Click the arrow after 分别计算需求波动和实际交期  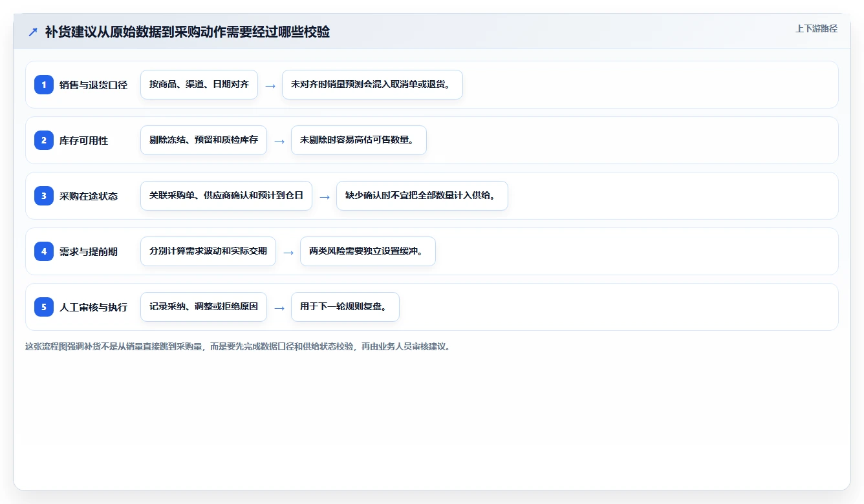(288, 252)
